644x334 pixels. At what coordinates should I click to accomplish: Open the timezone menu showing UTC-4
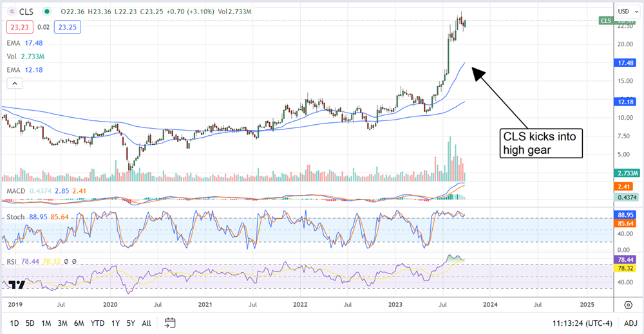coord(580,322)
